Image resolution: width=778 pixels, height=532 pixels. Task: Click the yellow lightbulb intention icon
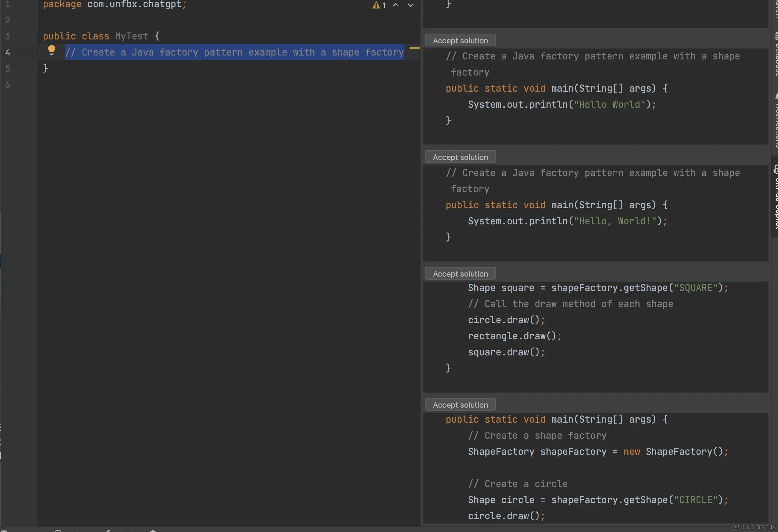(x=52, y=50)
